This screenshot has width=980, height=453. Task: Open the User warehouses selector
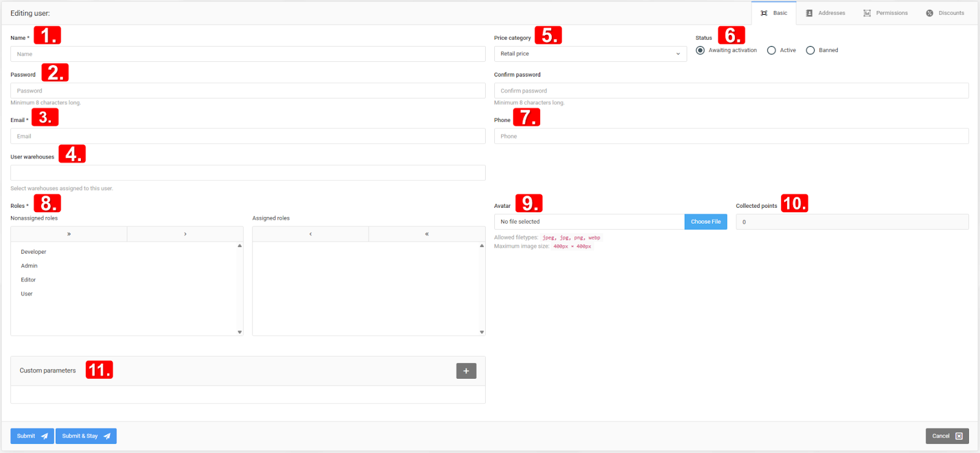248,173
